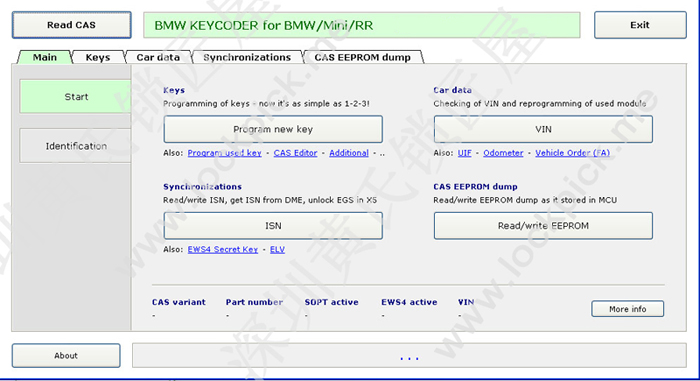Click the Read/write EEPROM button

coord(543,226)
